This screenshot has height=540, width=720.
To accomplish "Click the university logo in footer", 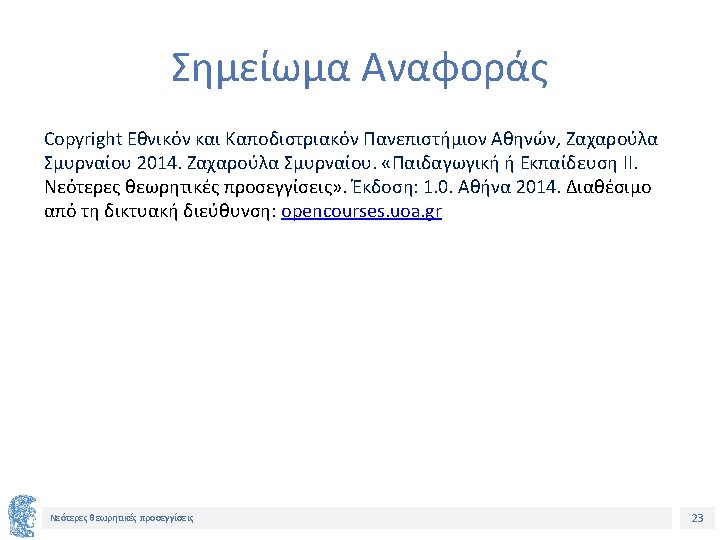I will coord(22,516).
